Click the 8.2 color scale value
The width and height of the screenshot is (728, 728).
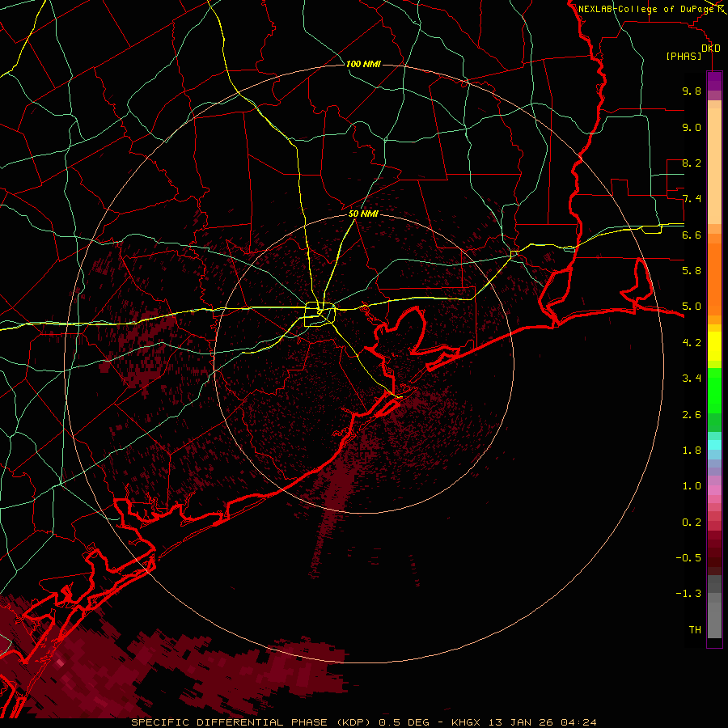click(x=692, y=163)
